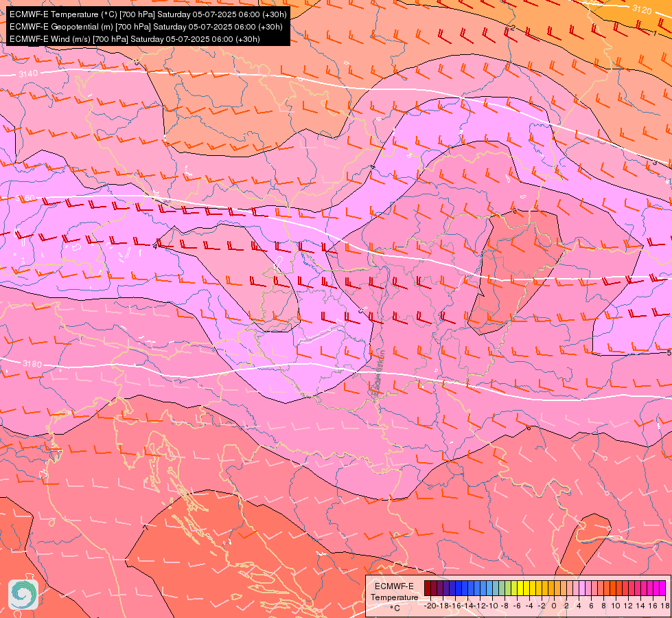Screen dimensions: 672x618
Task: Pick the teal legend swatch right of -10
Action: pos(496,588)
